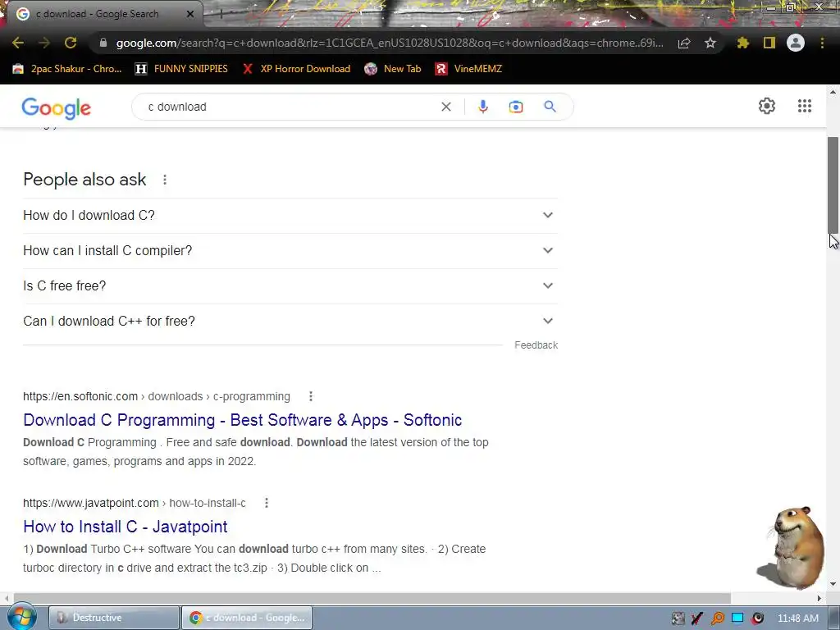The width and height of the screenshot is (840, 630).
Task: Expand "How do I download C?"
Action: tap(290, 216)
